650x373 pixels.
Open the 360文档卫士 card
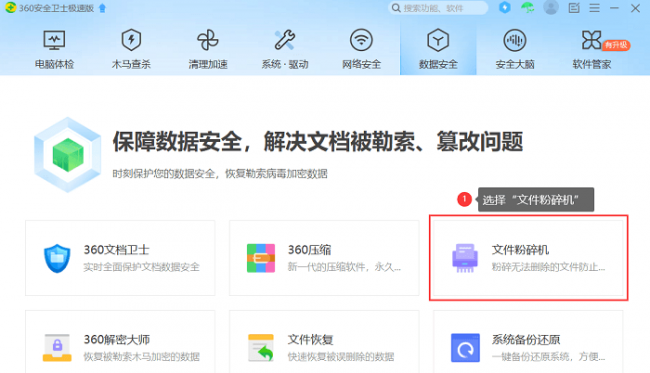[x=120, y=258]
